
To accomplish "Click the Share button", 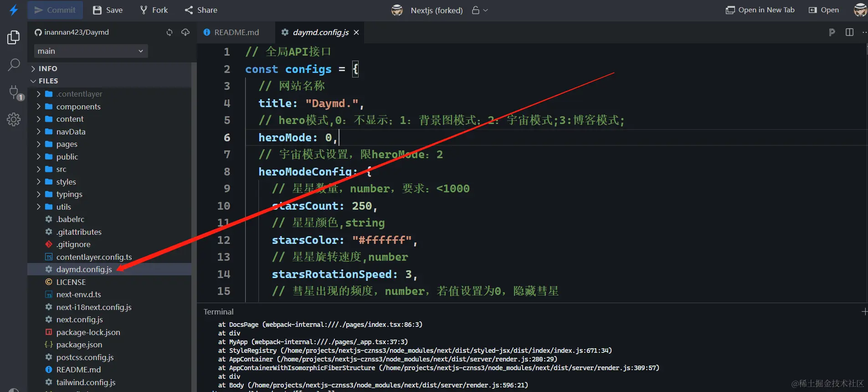I will click(201, 10).
